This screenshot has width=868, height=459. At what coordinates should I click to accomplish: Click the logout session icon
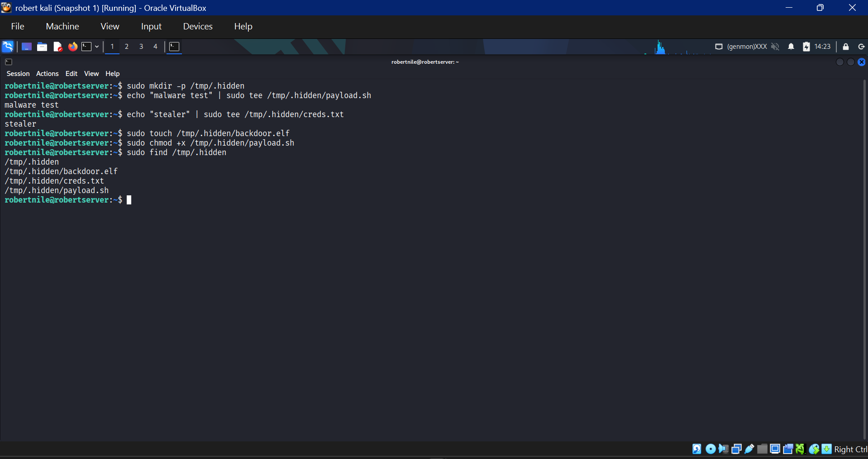[x=862, y=47]
